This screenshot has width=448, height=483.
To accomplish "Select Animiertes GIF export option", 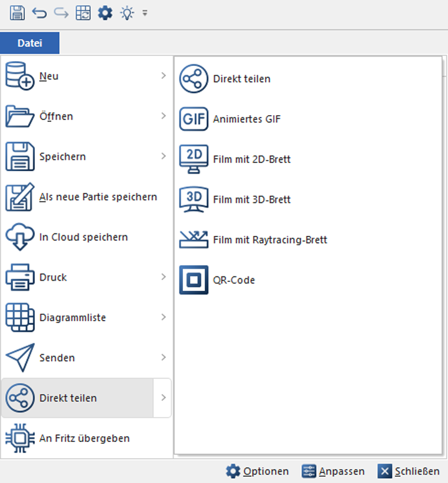I will (246, 119).
